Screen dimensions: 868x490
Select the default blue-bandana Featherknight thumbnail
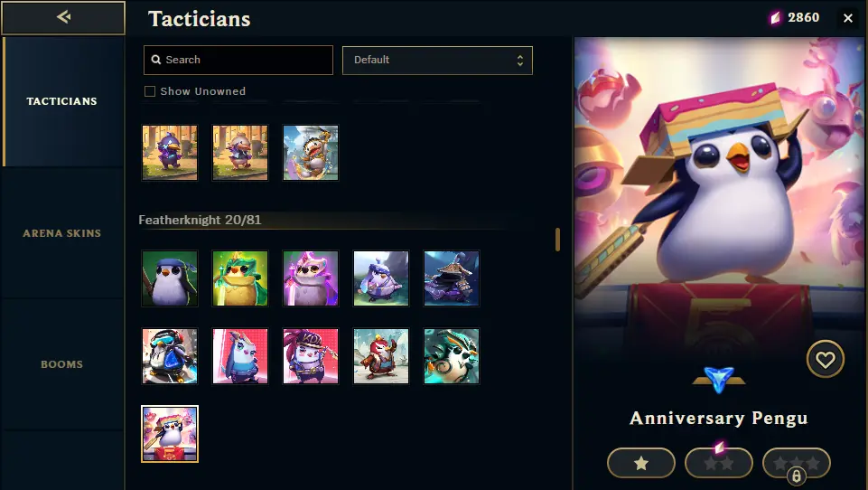tap(170, 278)
